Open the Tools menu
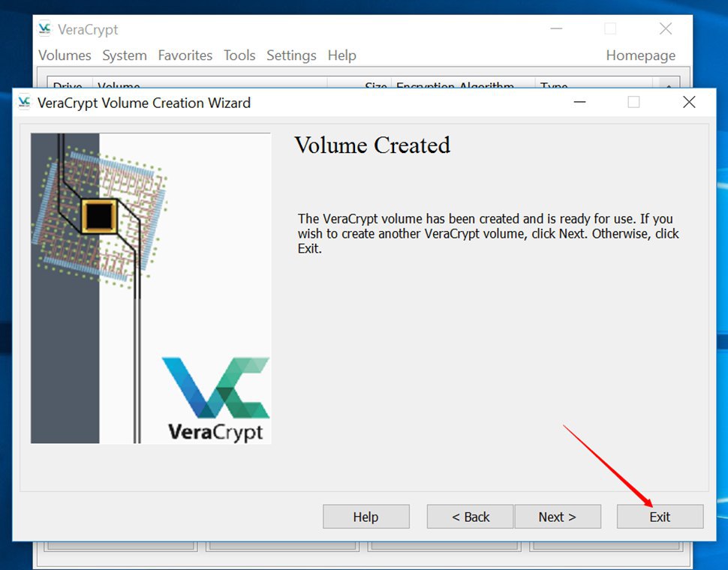728x570 pixels. [239, 55]
